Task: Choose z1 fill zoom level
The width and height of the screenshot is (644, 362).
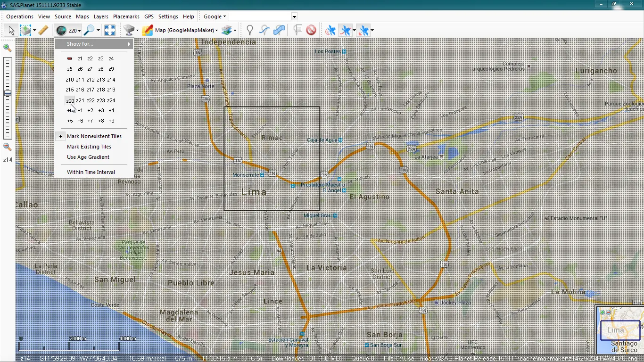Action: coord(80,58)
